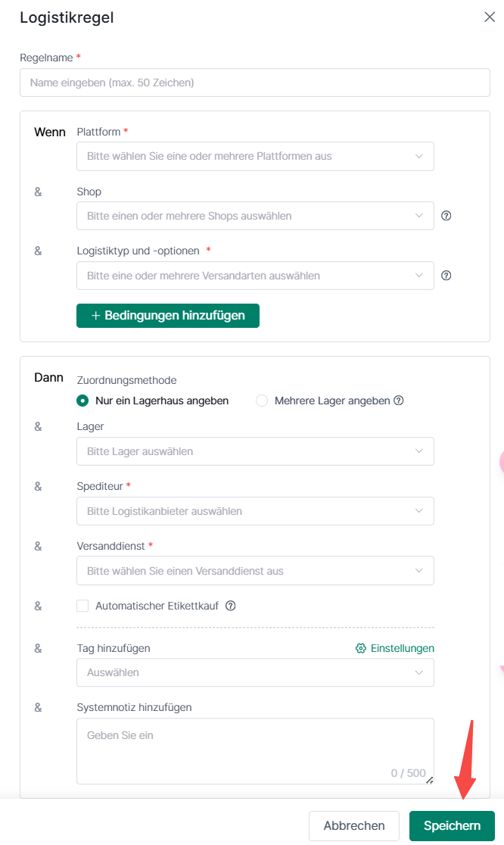This screenshot has height=845, width=504.
Task: Click resize handle of Systemnotiz textarea
Action: pyautogui.click(x=429, y=779)
